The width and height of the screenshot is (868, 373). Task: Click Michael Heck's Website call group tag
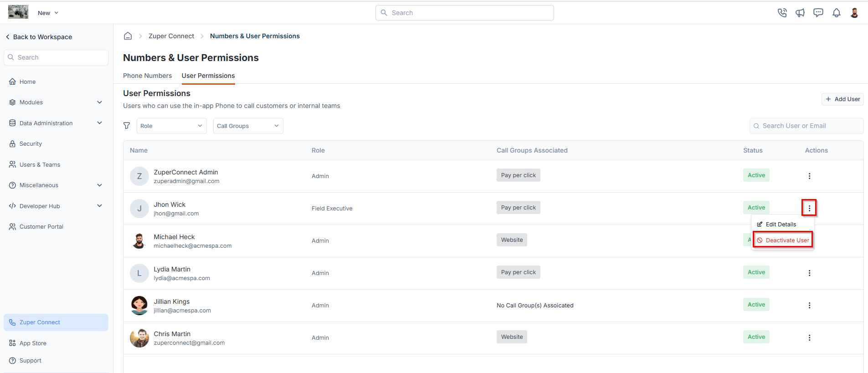(512, 240)
